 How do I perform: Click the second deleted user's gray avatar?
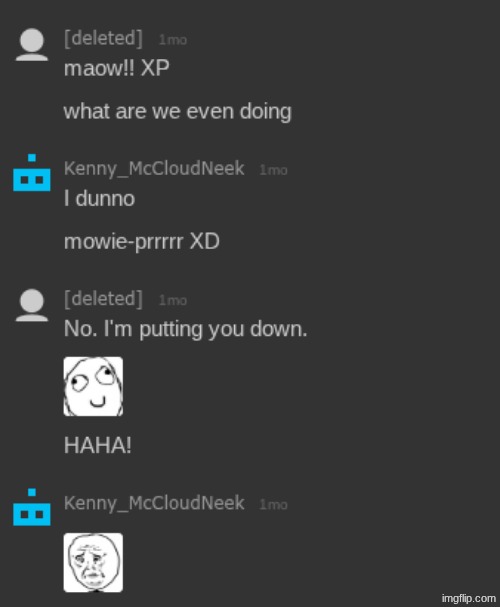[x=32, y=305]
